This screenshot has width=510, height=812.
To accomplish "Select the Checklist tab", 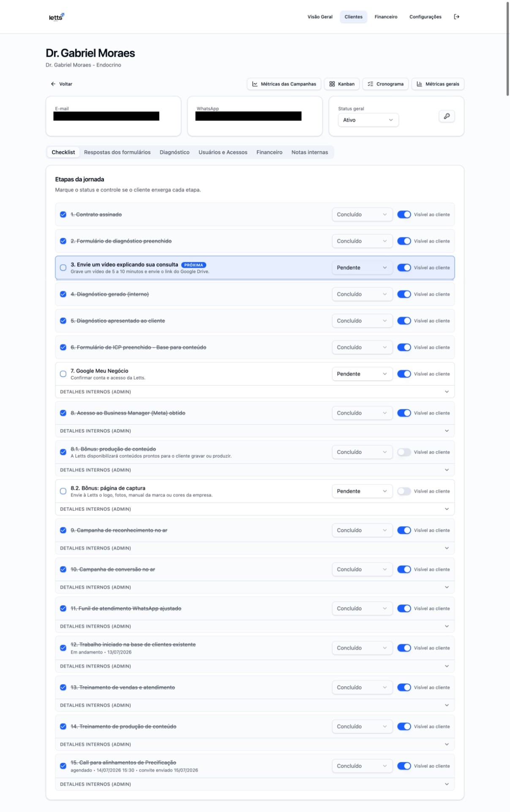I will 63,152.
